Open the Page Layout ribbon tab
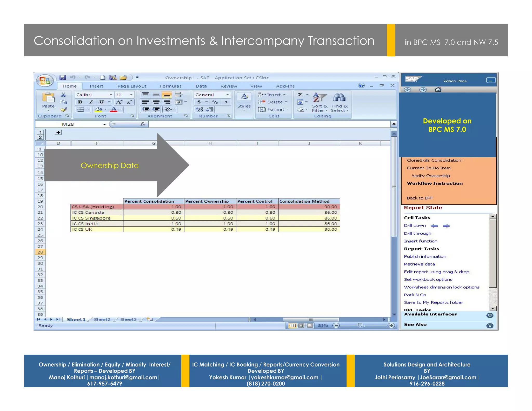Screen dimensions: 532x411 (132, 86)
